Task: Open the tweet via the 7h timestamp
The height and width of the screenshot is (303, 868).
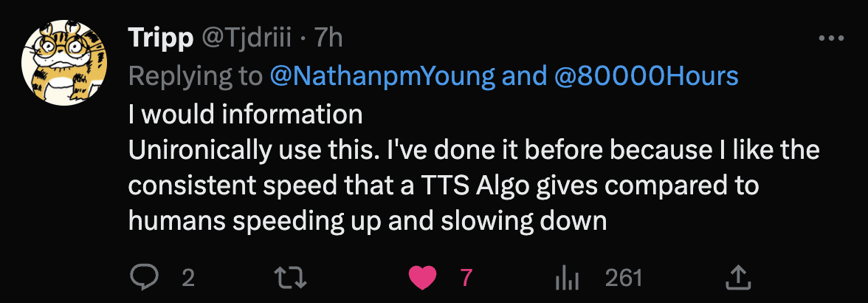Action: pyautogui.click(x=328, y=38)
